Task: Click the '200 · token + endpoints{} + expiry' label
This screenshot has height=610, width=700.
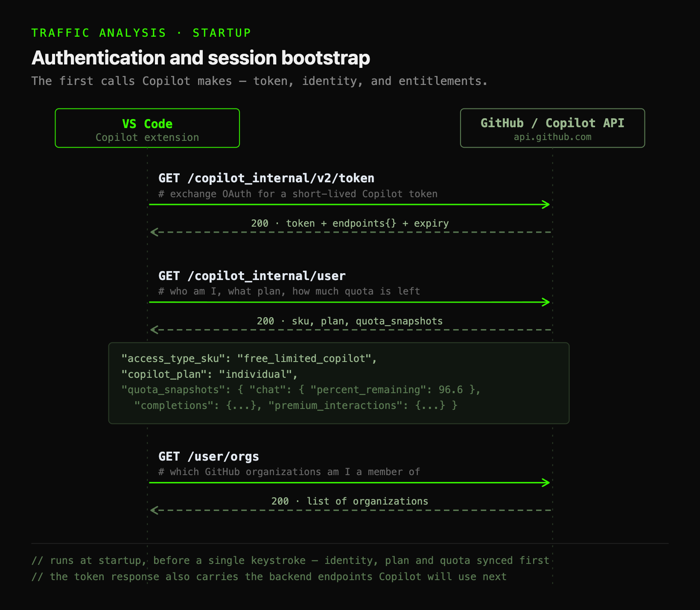Action: 350,223
